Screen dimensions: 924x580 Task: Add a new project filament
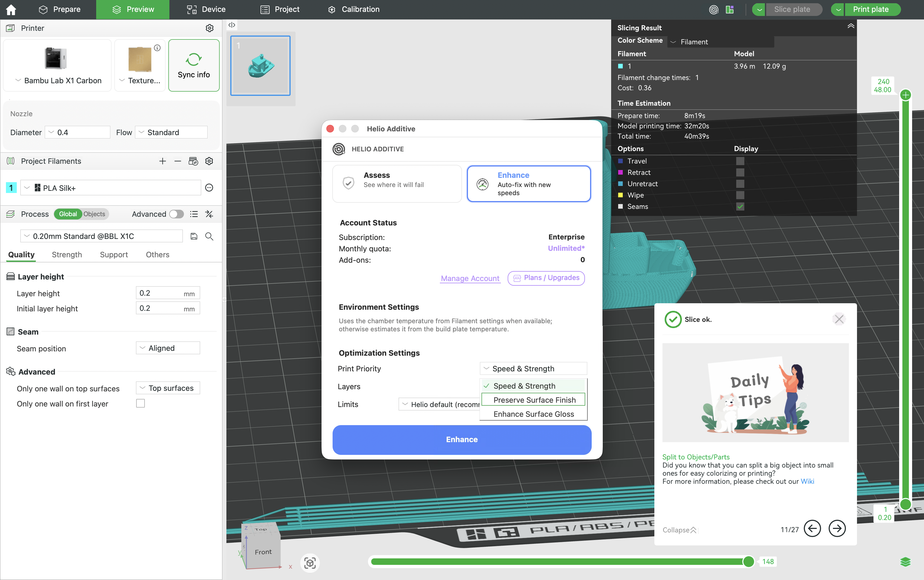[x=162, y=161]
